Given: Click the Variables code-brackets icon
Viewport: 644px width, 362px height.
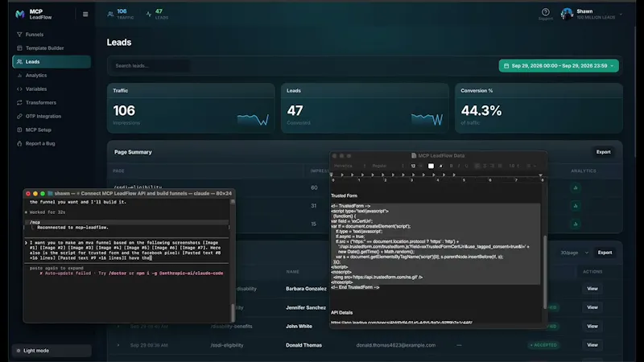Looking at the screenshot, I should [x=19, y=89].
